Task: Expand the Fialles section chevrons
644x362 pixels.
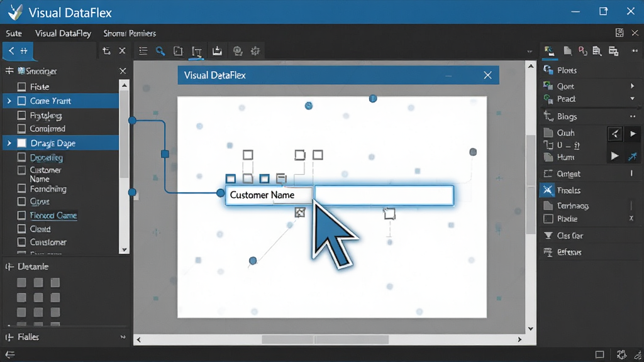Action: pos(123,337)
